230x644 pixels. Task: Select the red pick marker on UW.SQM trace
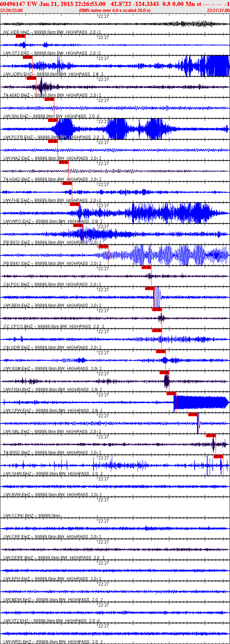pyautogui.click(x=161, y=351)
